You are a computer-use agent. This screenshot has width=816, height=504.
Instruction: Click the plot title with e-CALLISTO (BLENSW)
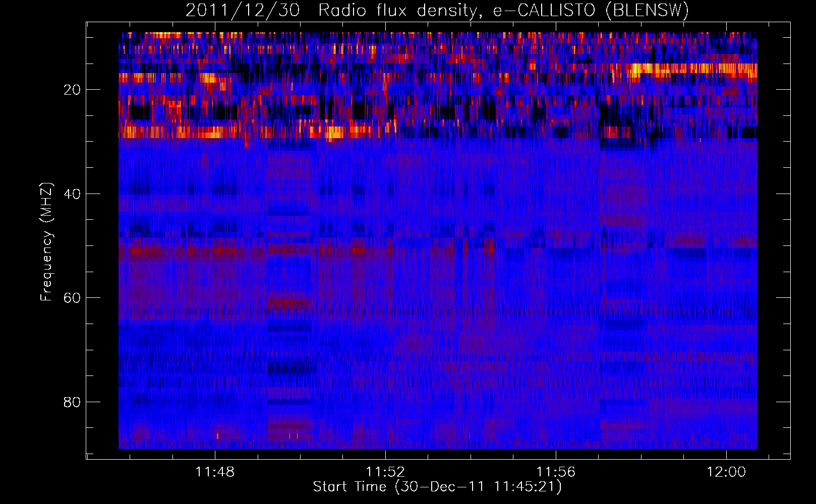tap(437, 11)
